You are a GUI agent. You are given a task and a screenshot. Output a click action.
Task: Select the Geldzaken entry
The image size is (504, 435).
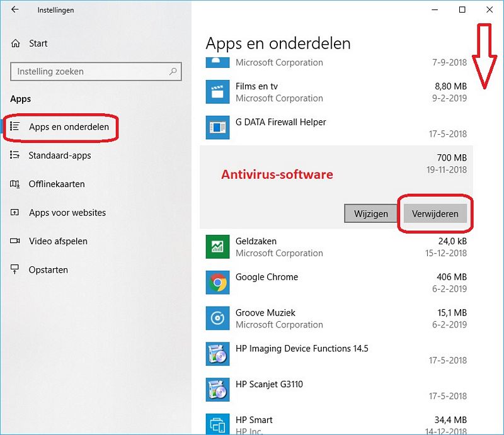point(336,247)
